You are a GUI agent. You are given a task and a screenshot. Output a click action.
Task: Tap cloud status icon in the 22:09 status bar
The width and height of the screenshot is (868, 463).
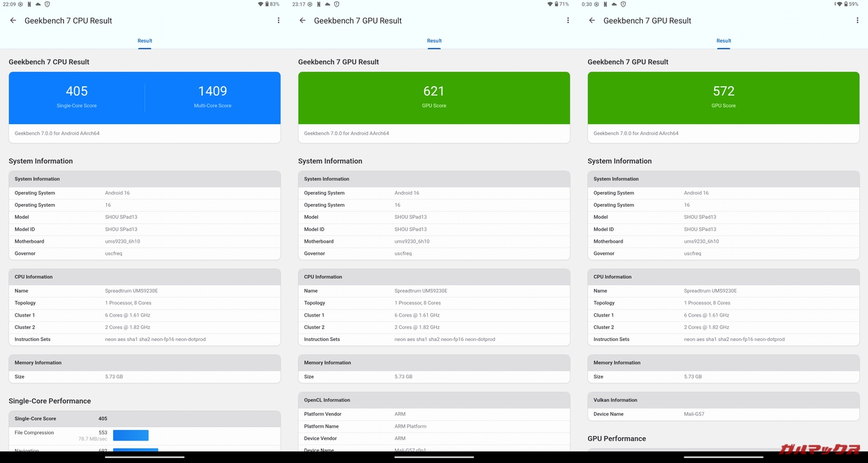point(38,4)
